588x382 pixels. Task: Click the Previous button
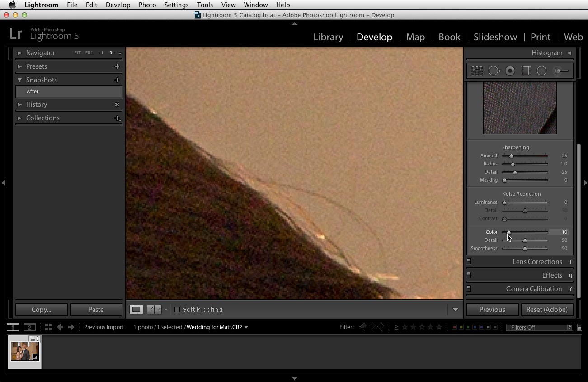coord(492,310)
